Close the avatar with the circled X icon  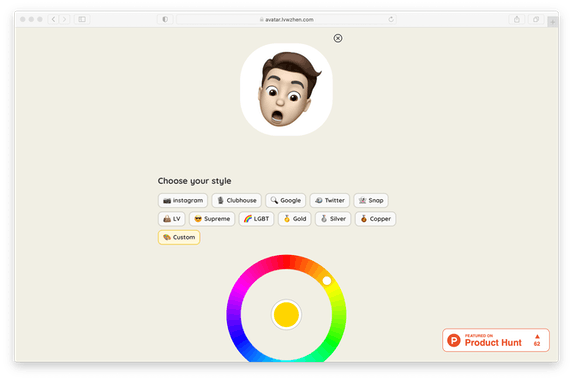(338, 38)
